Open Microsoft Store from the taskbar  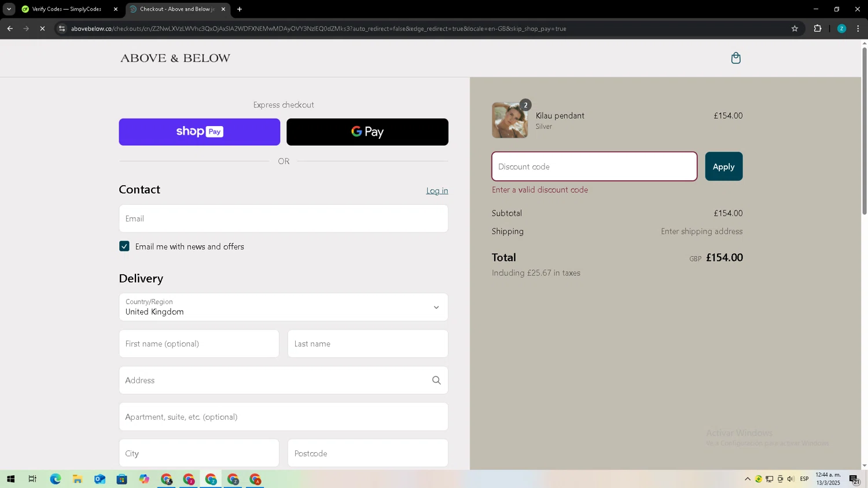[122, 479]
